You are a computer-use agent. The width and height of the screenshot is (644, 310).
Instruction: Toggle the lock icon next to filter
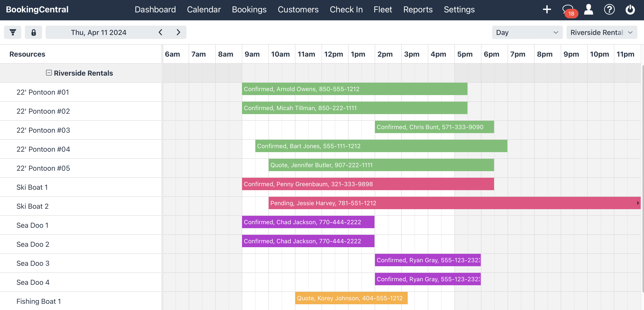(33, 32)
